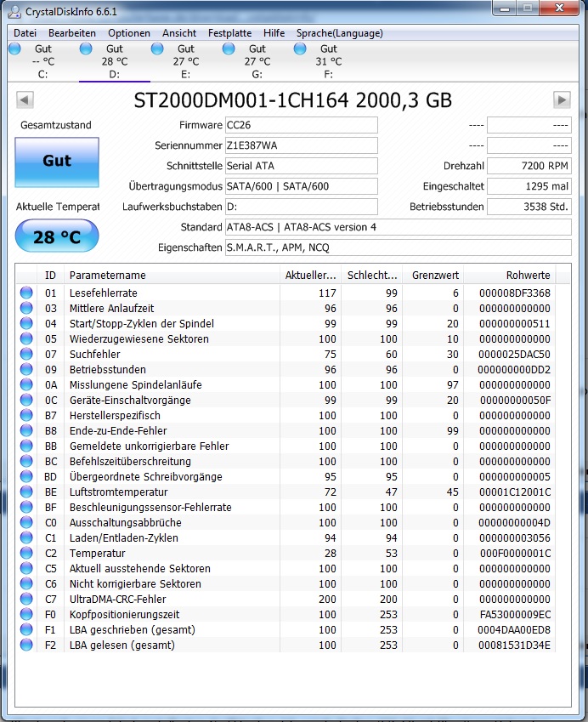Click status orb of LBA gelesen row
588x722 pixels.
26,645
